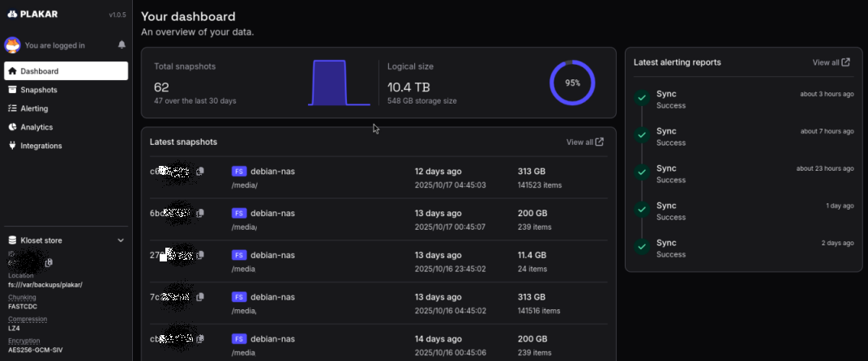Collapse the Kloset store panel chevron
This screenshot has width=868, height=361.
pos(121,240)
